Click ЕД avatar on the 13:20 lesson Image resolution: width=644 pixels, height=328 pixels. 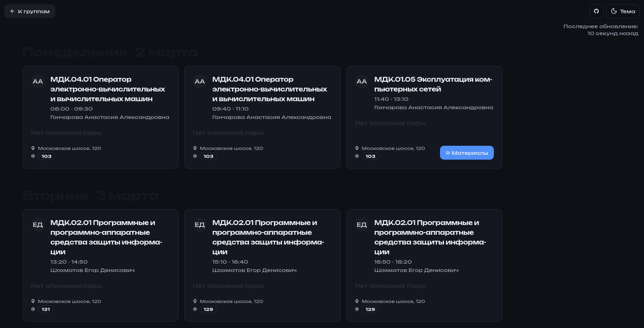coord(38,225)
